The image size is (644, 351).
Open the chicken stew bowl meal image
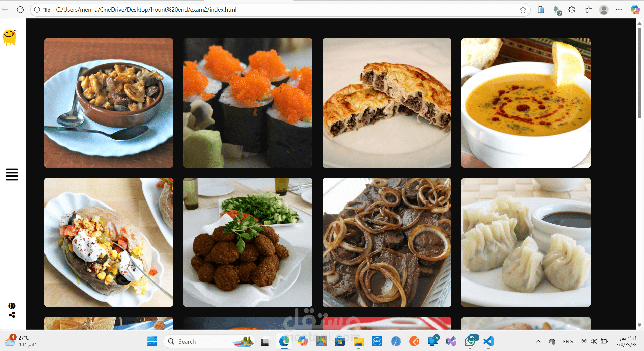(109, 103)
